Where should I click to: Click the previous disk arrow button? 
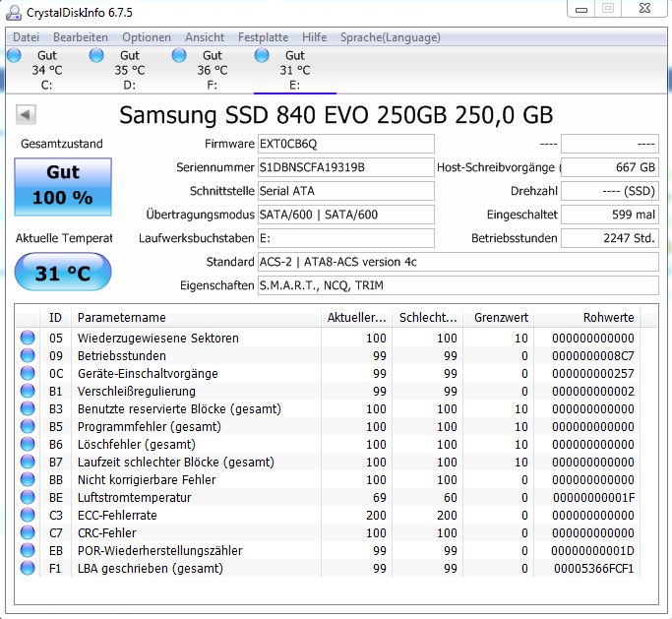tap(26, 114)
